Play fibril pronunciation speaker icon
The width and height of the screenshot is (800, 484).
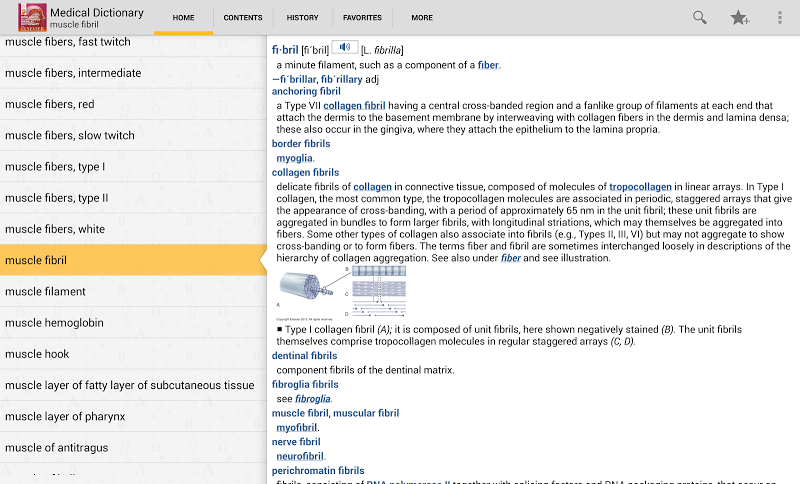pos(345,47)
